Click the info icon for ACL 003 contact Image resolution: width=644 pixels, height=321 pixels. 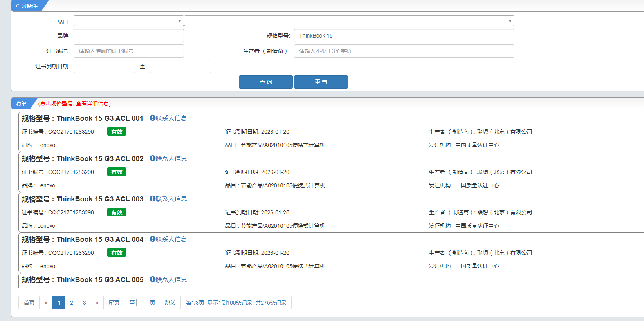(152, 199)
